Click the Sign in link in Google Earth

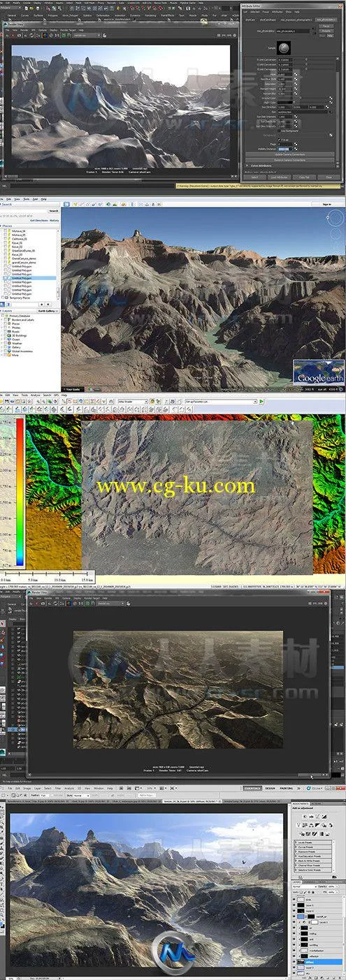[326, 204]
